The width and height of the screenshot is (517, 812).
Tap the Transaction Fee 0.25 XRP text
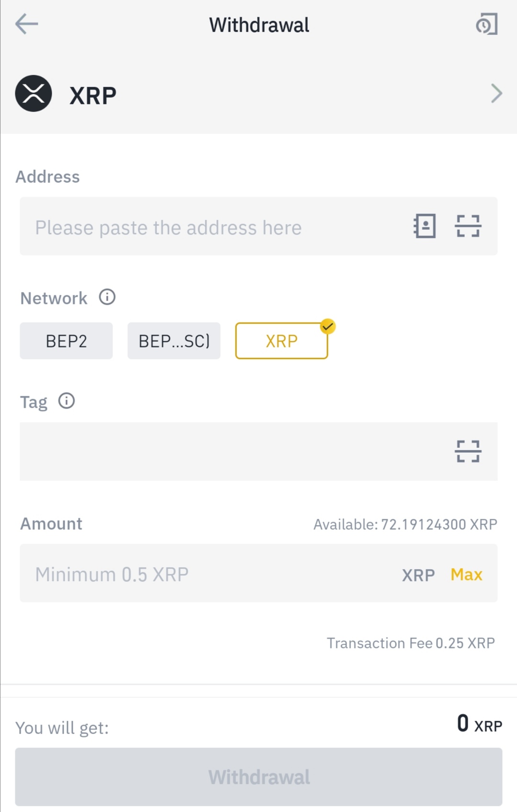[x=410, y=643]
